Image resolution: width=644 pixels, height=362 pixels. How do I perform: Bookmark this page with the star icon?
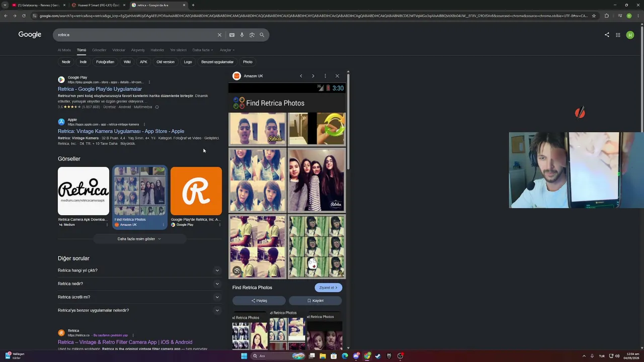(594, 16)
